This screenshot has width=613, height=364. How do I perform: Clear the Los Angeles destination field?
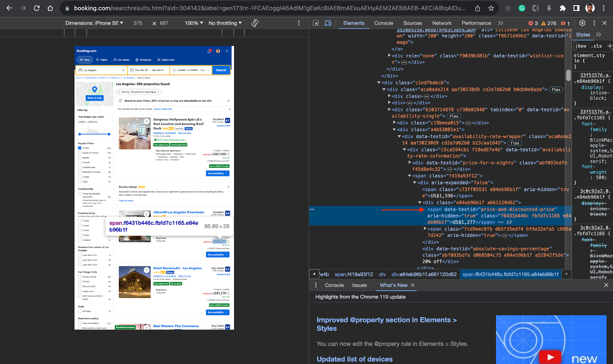(123, 70)
